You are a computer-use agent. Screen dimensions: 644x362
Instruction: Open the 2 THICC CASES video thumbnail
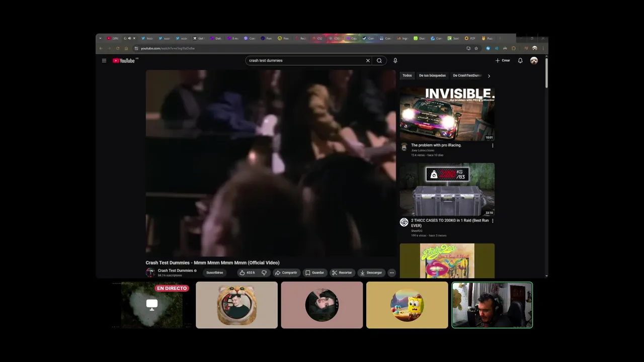click(x=447, y=190)
